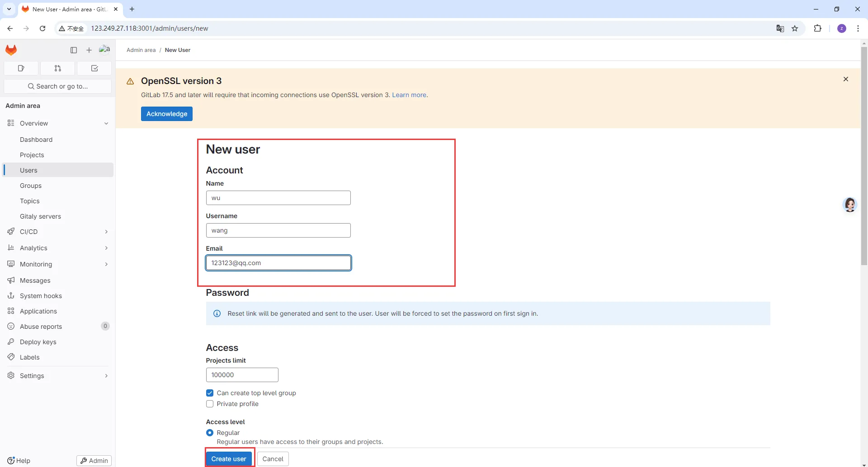
Task: Select the Regular access level radio
Action: (x=210, y=433)
